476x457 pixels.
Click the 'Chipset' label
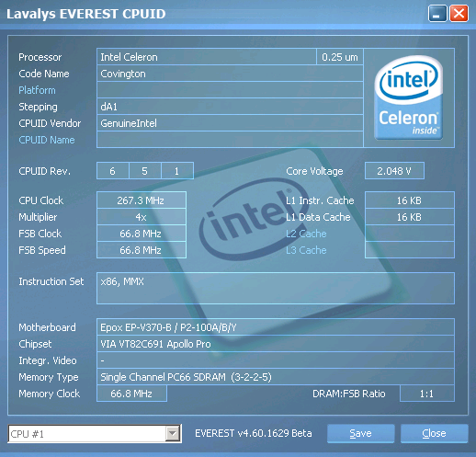tap(35, 344)
